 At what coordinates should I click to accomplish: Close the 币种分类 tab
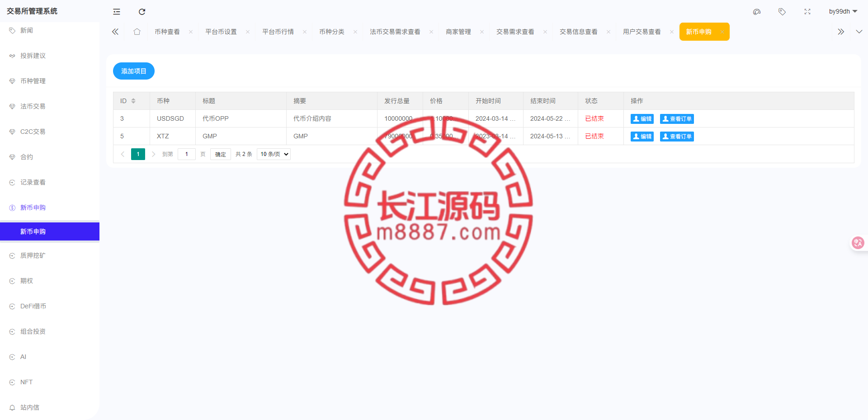(x=355, y=32)
